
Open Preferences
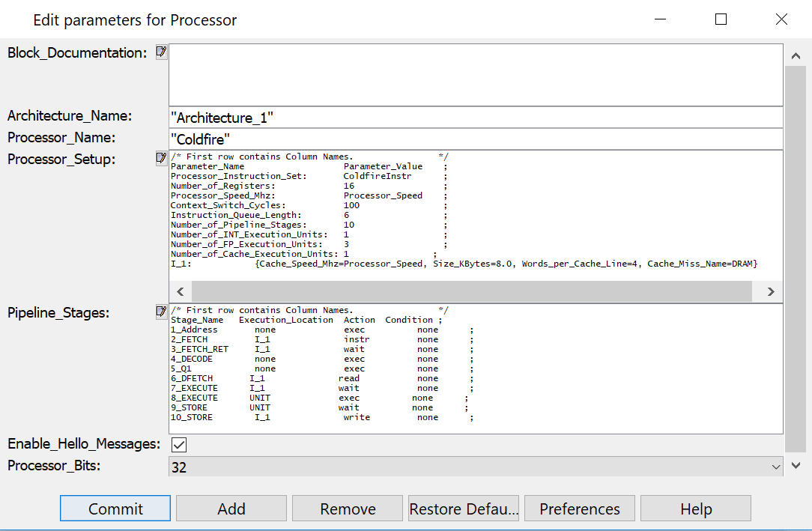[x=580, y=509]
